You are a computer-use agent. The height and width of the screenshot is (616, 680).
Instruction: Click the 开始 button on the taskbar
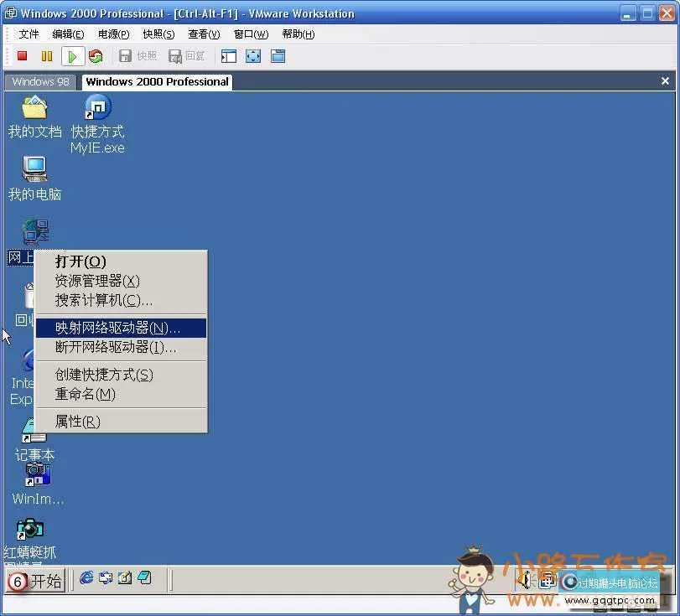click(x=35, y=580)
